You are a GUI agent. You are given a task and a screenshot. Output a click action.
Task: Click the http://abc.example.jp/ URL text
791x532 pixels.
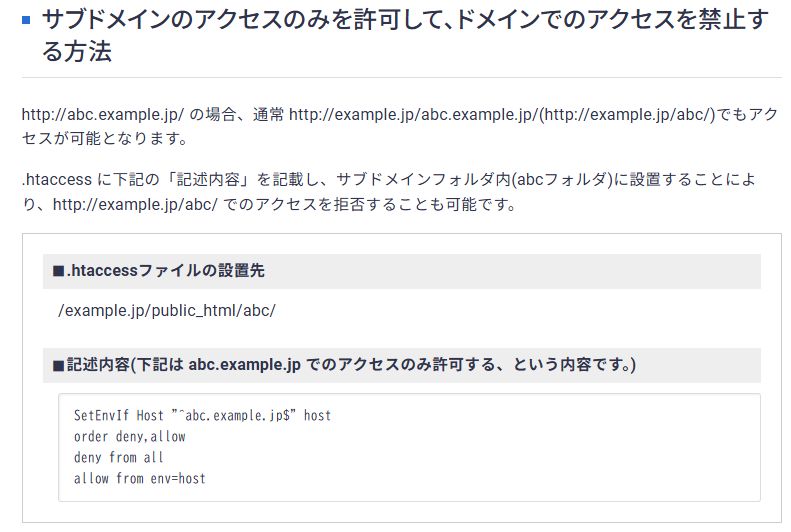coord(103,114)
